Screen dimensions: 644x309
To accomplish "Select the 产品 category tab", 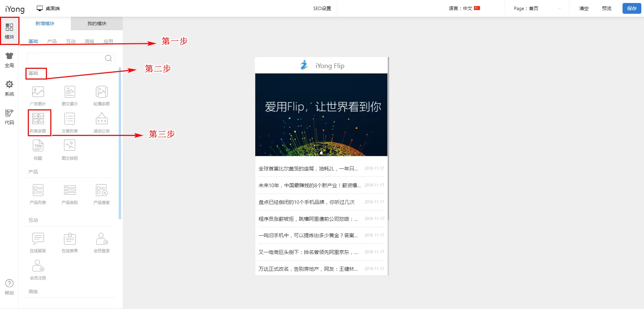I will (x=52, y=41).
